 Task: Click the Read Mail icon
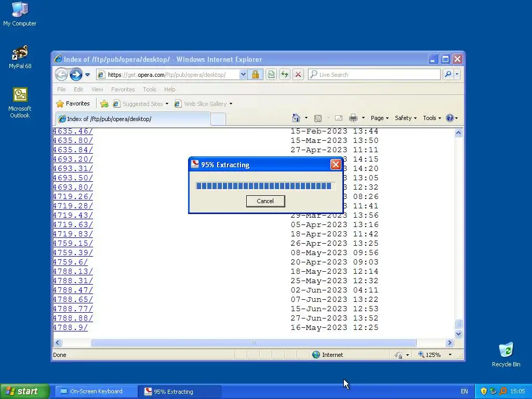point(339,118)
